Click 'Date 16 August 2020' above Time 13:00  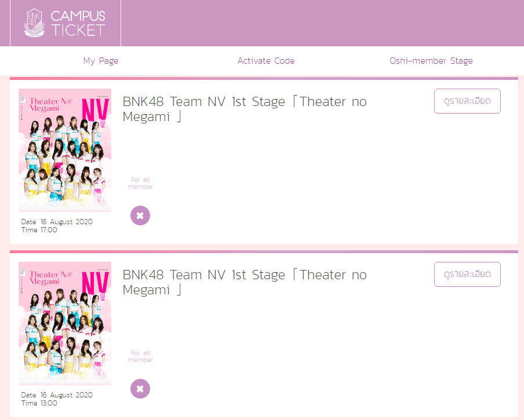tap(57, 395)
